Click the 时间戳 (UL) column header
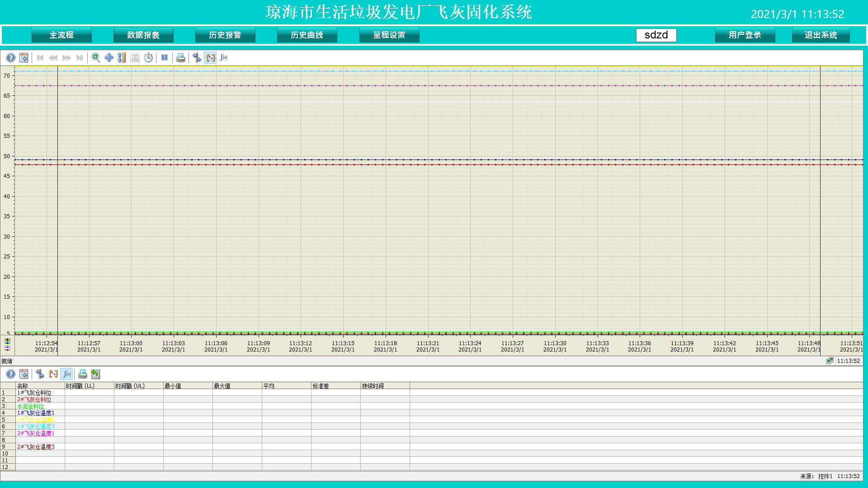This screenshot has height=488, width=868. click(x=139, y=386)
